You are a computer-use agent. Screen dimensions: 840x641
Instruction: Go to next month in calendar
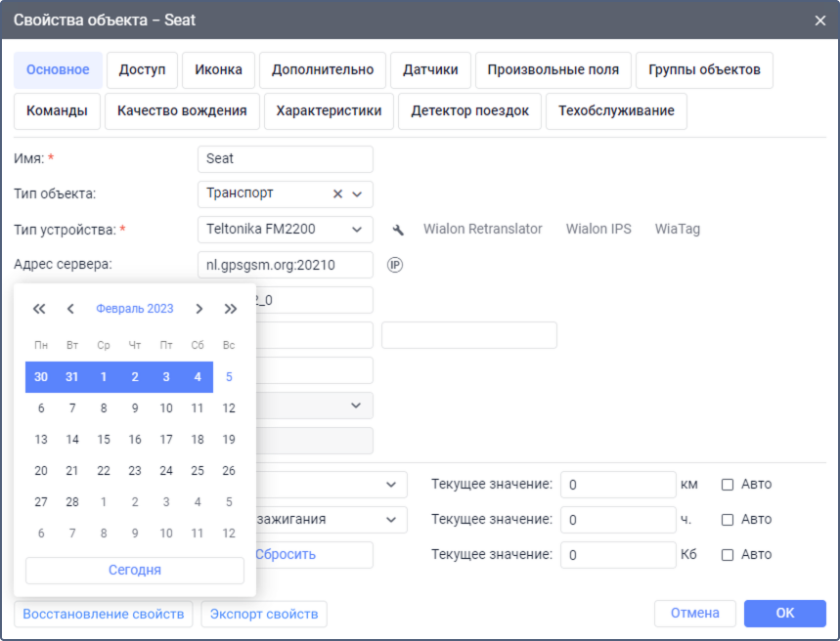click(199, 309)
